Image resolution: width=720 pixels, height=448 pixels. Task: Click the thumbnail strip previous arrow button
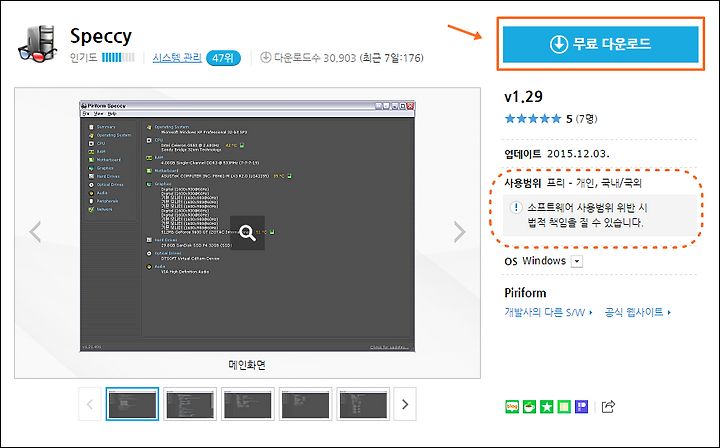[x=90, y=404]
